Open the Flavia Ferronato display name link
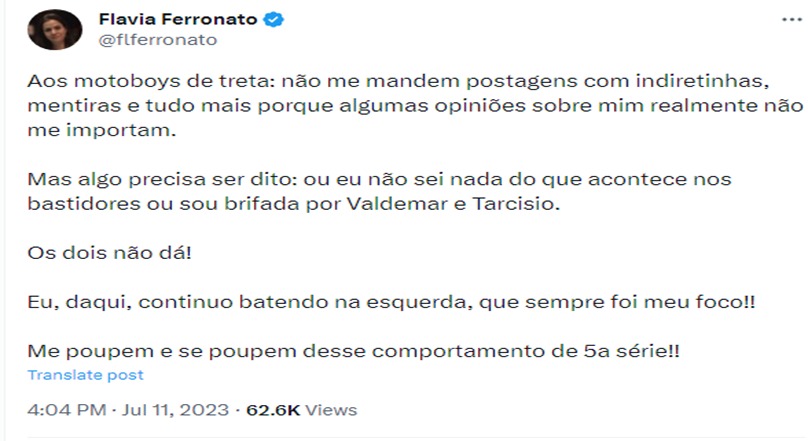Screen dimensions: 808x441 [x=178, y=19]
